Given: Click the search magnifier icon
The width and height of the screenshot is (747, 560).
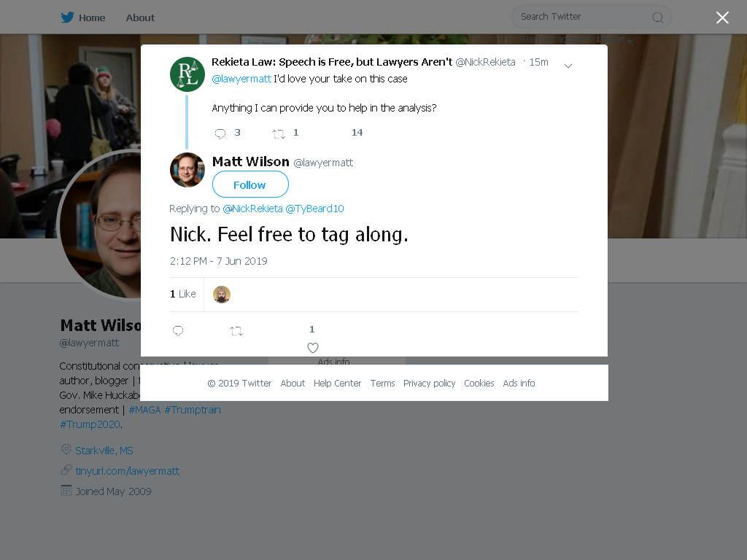Looking at the screenshot, I should coord(658,17).
